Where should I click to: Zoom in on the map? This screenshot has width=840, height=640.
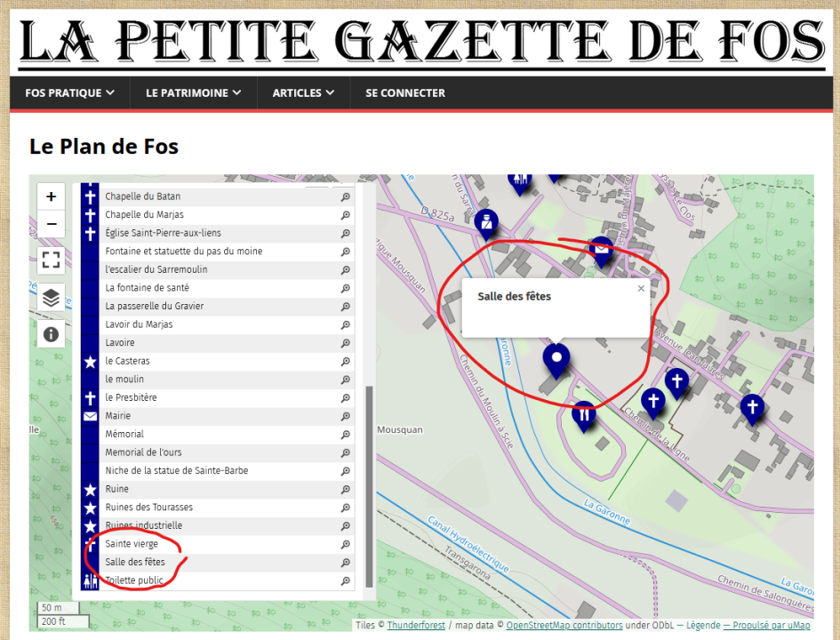pyautogui.click(x=51, y=197)
